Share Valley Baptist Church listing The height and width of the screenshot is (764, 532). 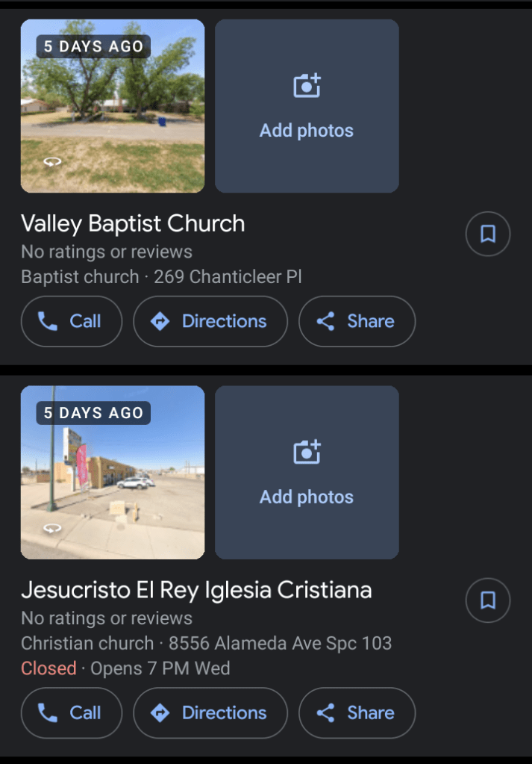(x=357, y=321)
